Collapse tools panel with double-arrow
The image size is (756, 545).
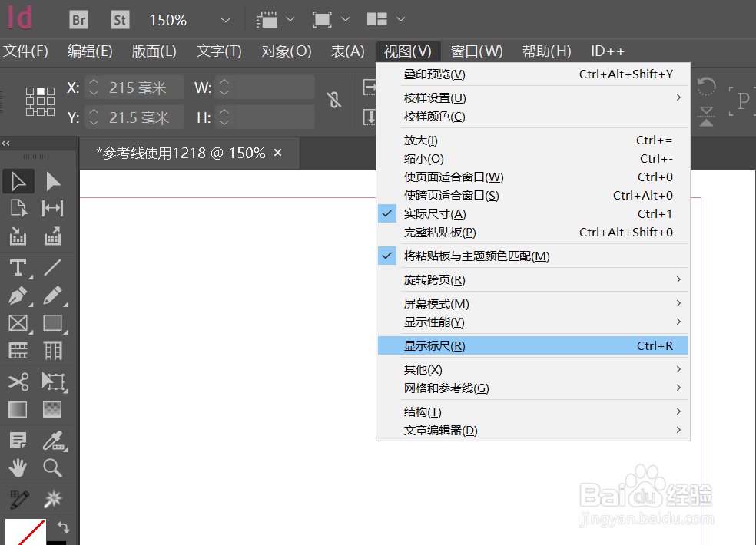pos(5,143)
